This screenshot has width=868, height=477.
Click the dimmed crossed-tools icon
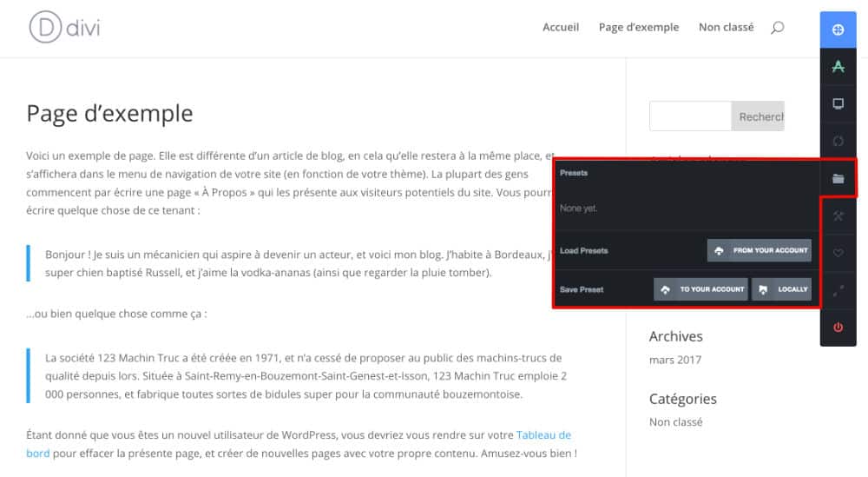(838, 215)
